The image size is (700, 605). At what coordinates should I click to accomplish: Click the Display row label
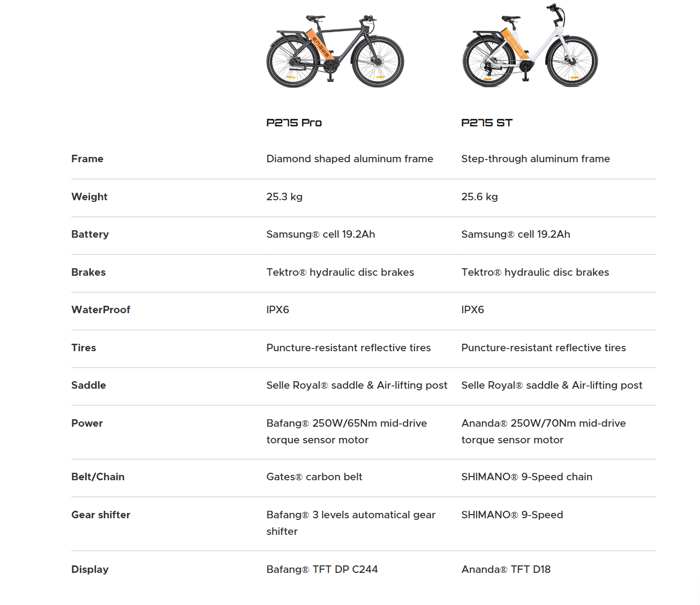[89, 570]
